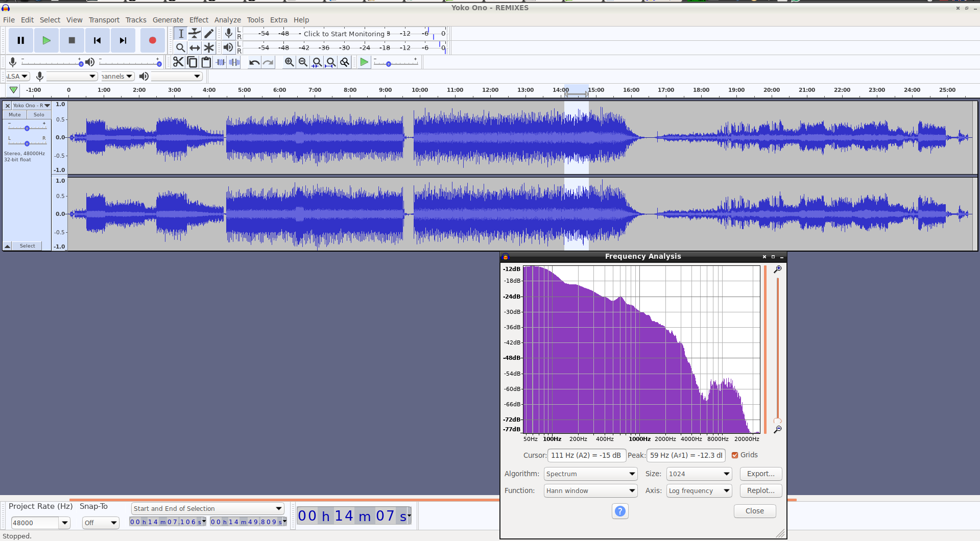Start playback with the Play button

tap(46, 40)
